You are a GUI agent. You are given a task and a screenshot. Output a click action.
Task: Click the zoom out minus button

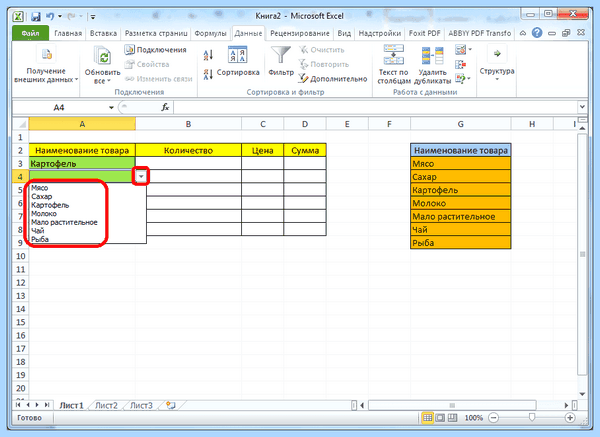(x=494, y=417)
